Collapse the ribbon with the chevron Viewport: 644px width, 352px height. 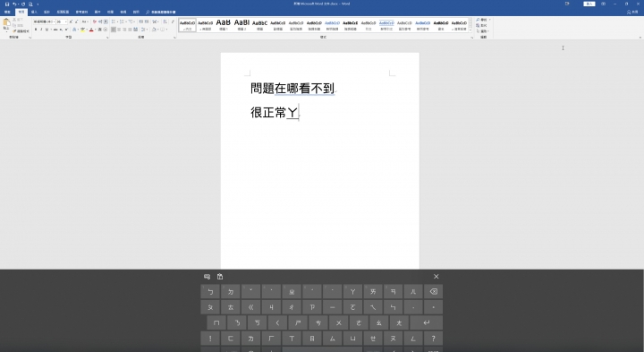pos(640,38)
